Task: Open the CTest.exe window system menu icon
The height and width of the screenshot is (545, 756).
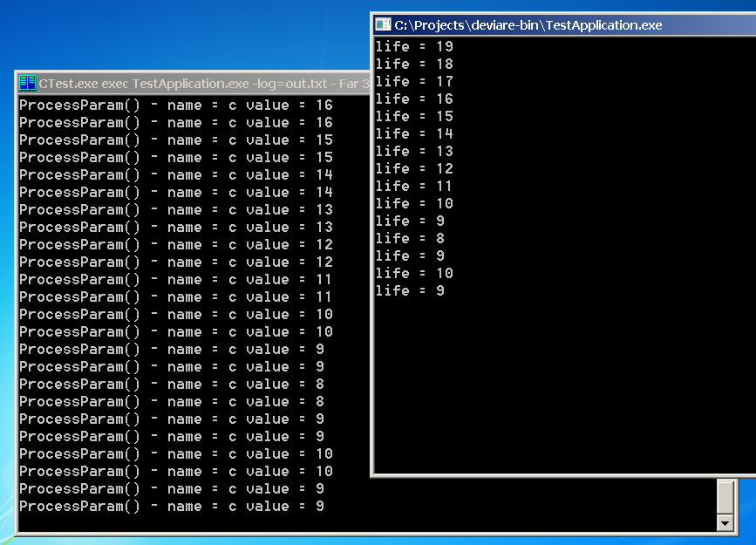Action: pos(27,84)
